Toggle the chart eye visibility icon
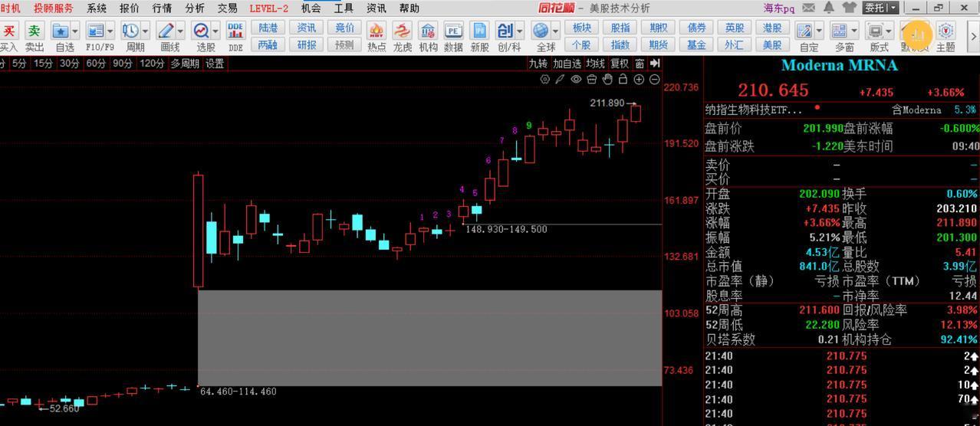980x426 pixels. (576, 79)
